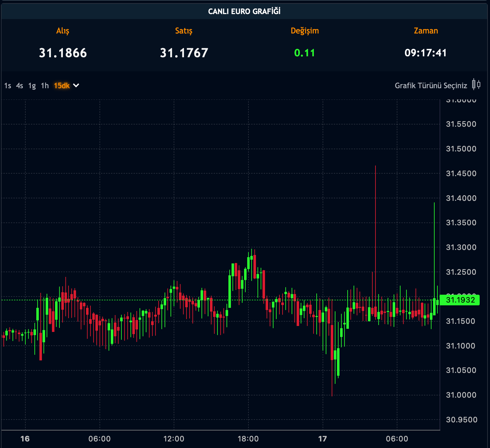Screen dimensions: 490x448
Task: Select the 1h time interval
Action: coord(45,86)
